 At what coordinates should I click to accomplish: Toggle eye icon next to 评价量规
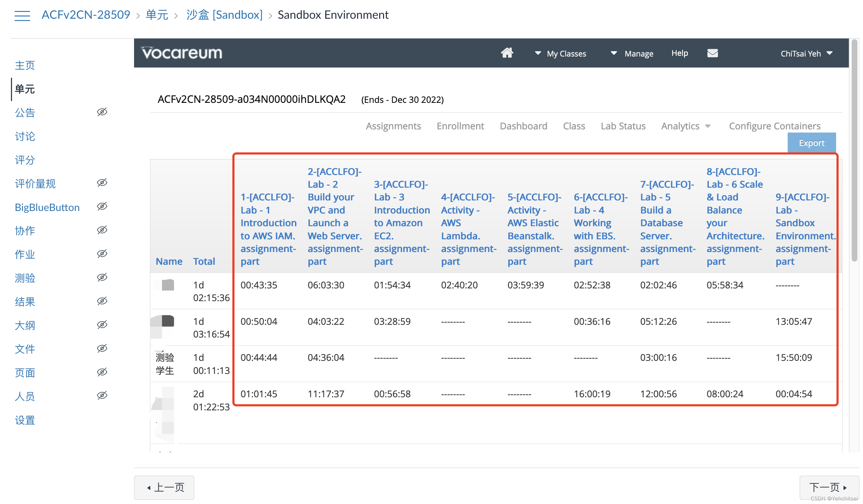pyautogui.click(x=102, y=183)
